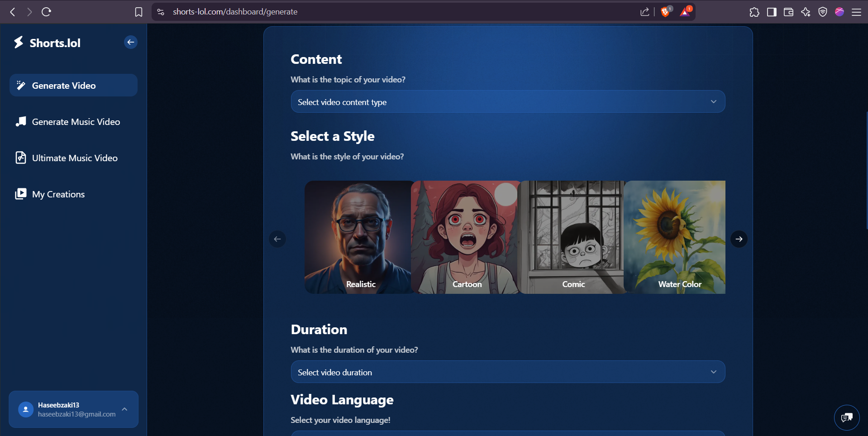The width and height of the screenshot is (868, 436).
Task: Open the browser profile avatar
Action: [x=839, y=12]
